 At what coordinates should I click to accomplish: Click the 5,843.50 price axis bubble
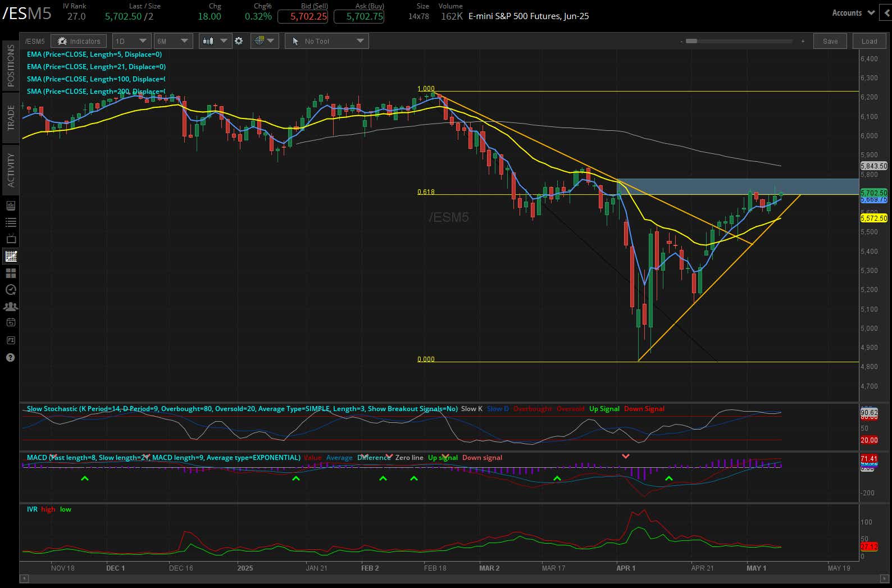873,166
